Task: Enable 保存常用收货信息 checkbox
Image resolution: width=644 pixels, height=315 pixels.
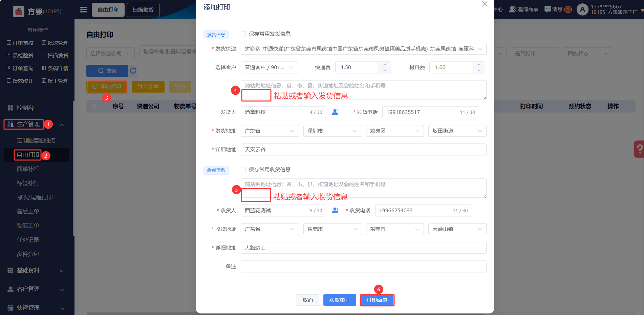Action: click(x=243, y=170)
